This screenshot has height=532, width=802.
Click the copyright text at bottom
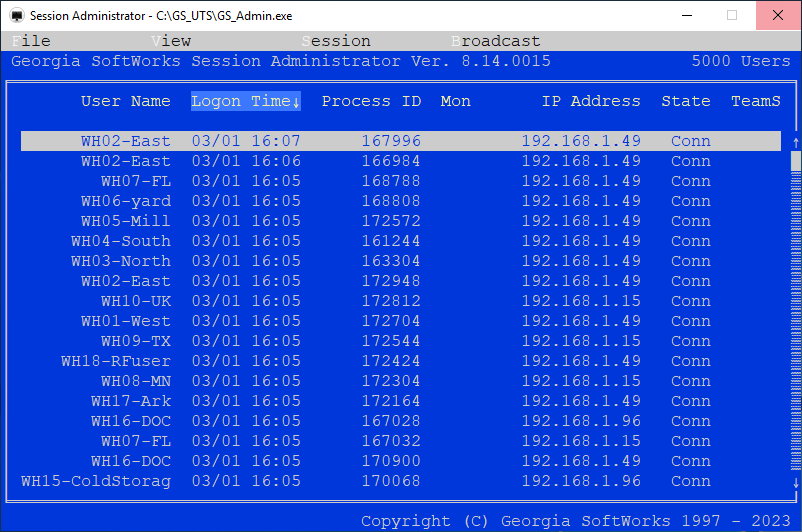(x=576, y=521)
